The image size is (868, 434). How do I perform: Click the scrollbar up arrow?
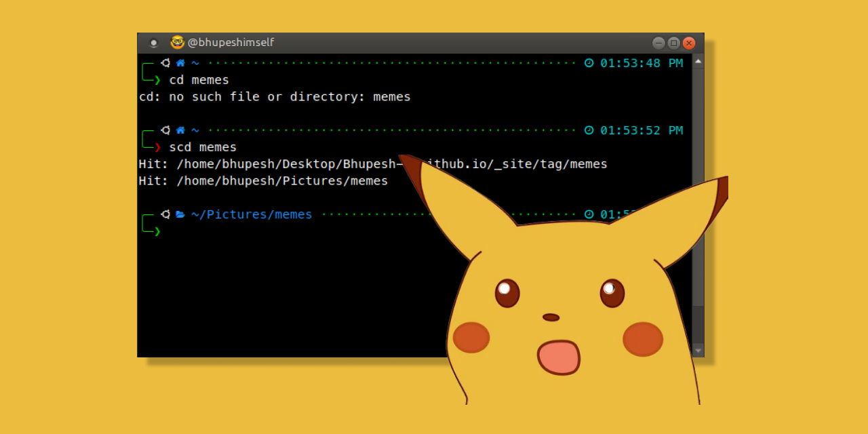click(x=698, y=61)
